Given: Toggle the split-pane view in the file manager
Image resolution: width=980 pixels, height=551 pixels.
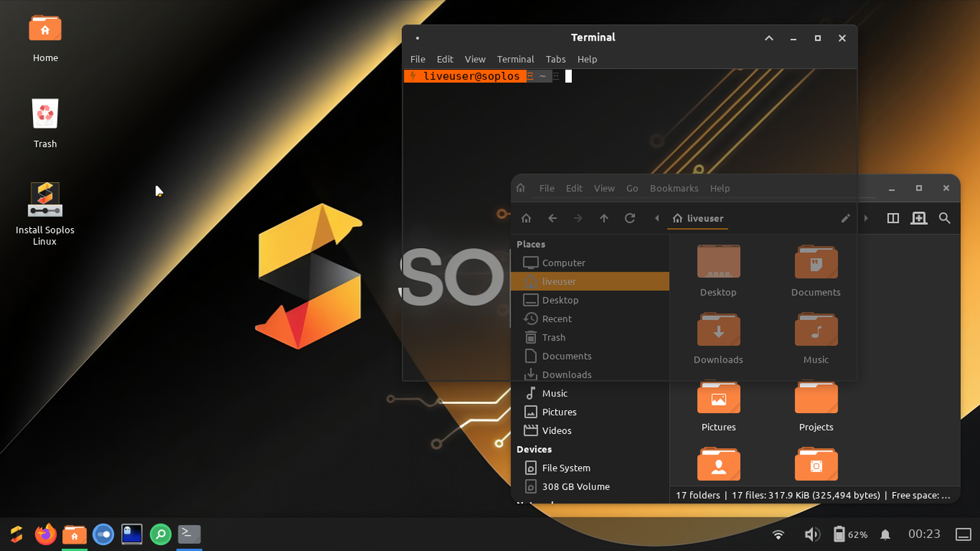Looking at the screenshot, I should coord(893,218).
